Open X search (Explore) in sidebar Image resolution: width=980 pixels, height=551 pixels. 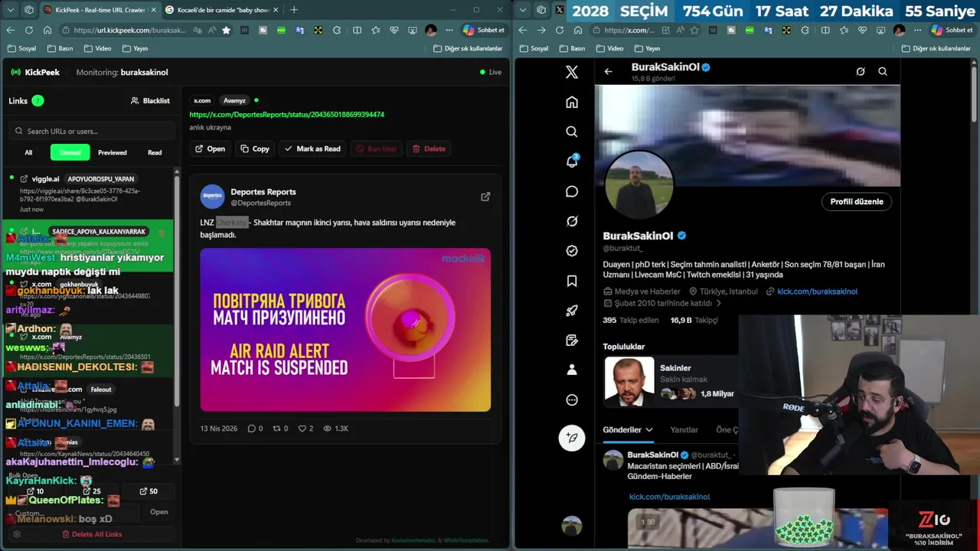pyautogui.click(x=571, y=132)
